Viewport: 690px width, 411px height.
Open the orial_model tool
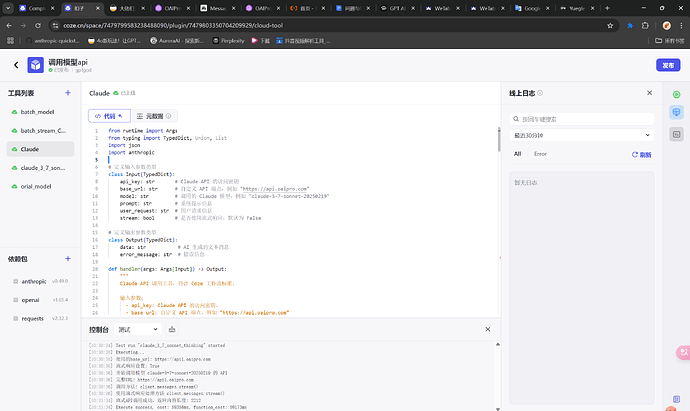point(40,187)
